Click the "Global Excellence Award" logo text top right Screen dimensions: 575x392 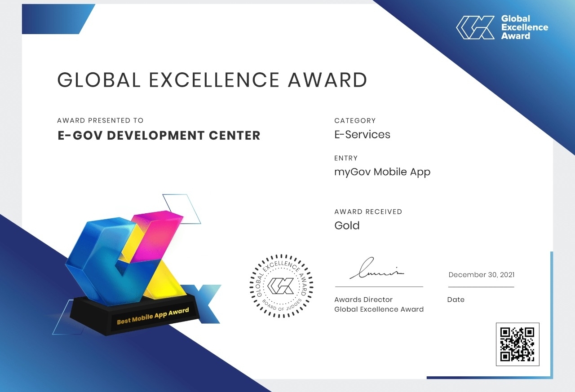click(525, 27)
